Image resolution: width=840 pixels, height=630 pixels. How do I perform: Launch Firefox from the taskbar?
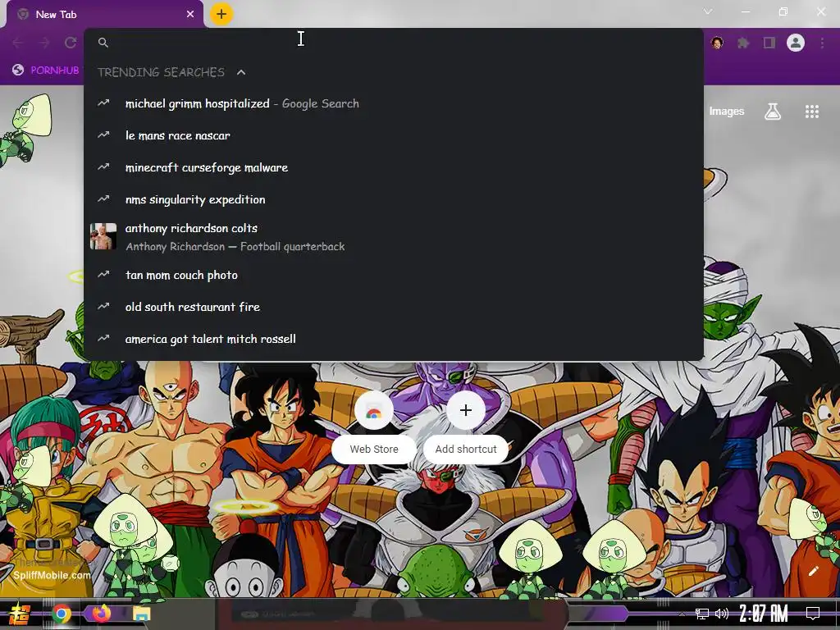coord(101,614)
